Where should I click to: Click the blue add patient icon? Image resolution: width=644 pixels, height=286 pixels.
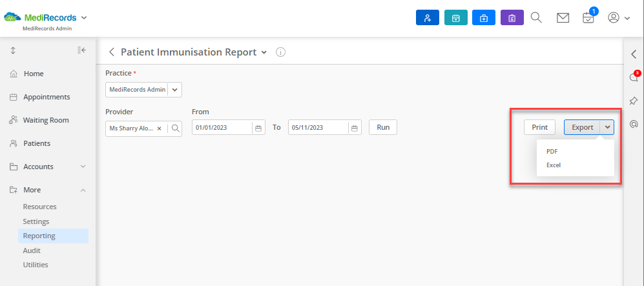click(x=428, y=17)
